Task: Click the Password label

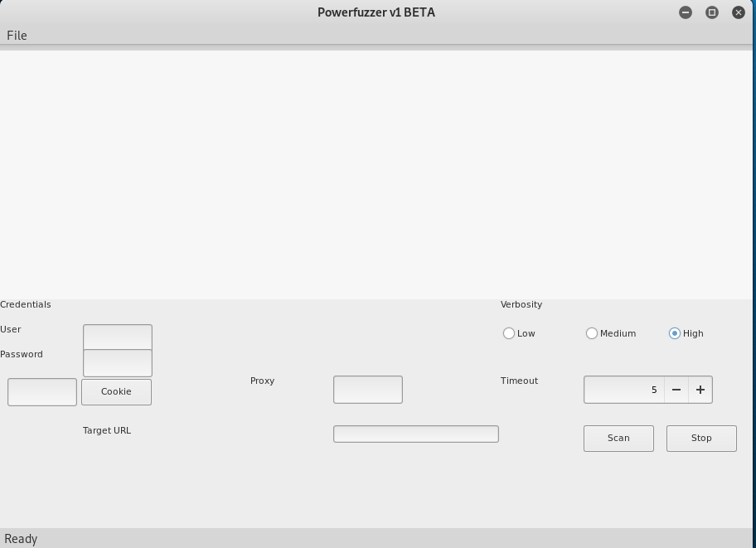Action: click(x=22, y=354)
